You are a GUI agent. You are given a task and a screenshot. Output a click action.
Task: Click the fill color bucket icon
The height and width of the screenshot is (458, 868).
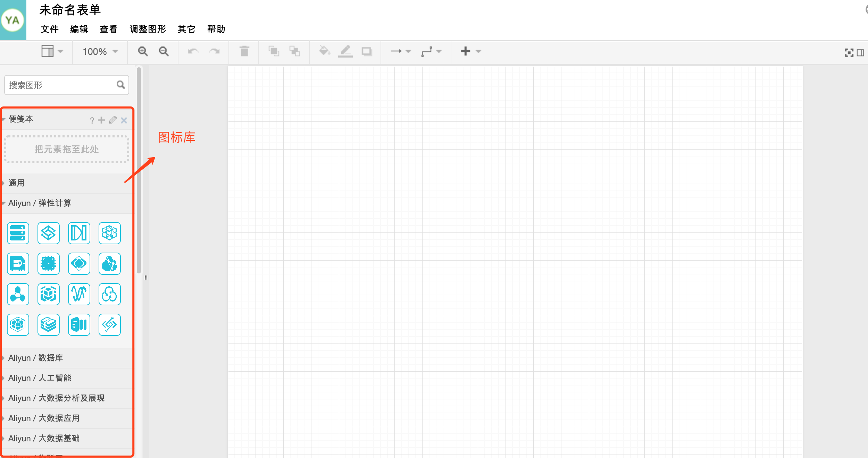point(324,51)
